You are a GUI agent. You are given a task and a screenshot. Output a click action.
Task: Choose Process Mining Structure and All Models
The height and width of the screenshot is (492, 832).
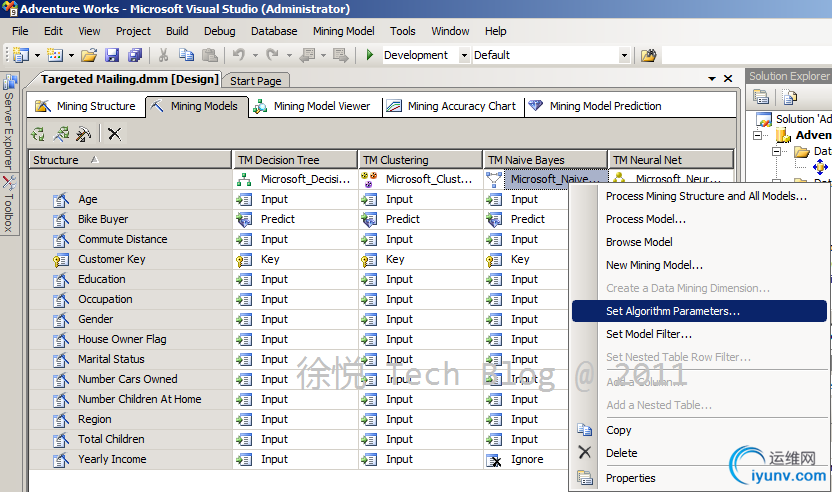pyautogui.click(x=699, y=196)
